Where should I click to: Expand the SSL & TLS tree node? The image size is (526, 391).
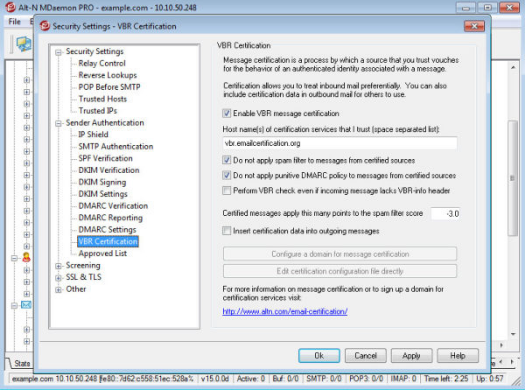click(58, 278)
